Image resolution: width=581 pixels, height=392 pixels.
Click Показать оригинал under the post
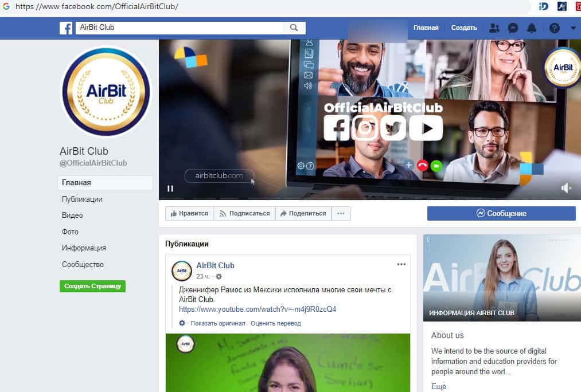218,323
